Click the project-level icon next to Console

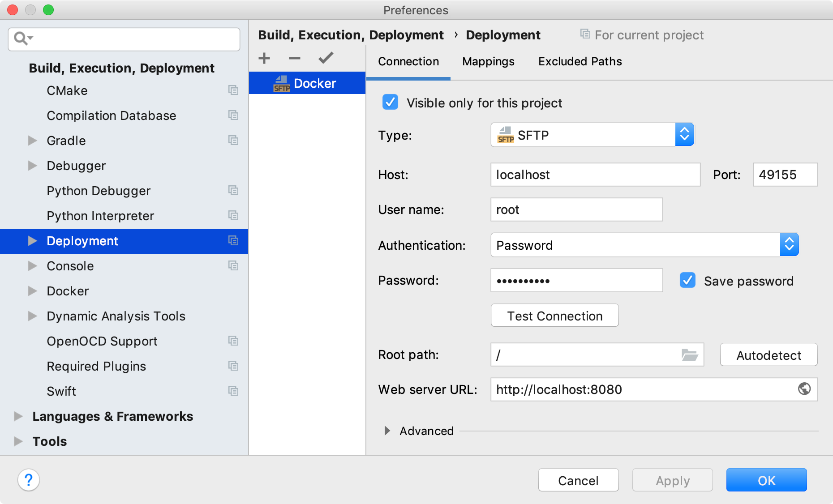coord(233,266)
